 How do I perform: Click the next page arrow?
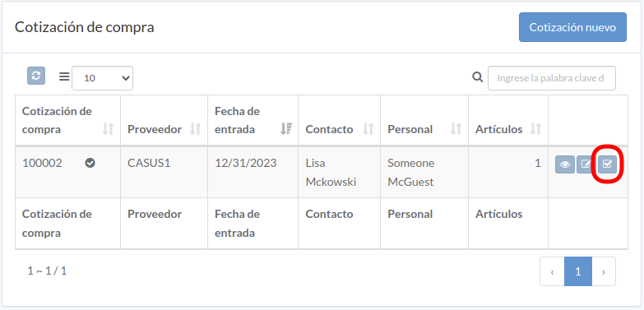click(604, 271)
